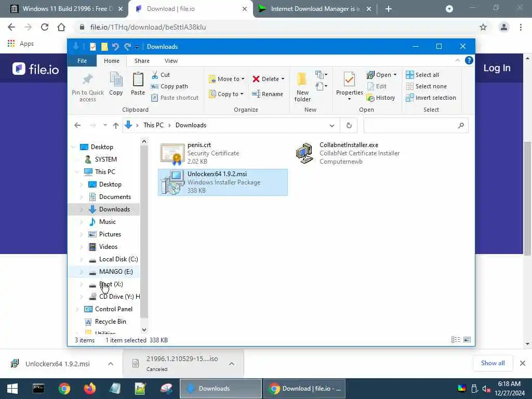Click Downloads taskbar window button

(x=220, y=389)
